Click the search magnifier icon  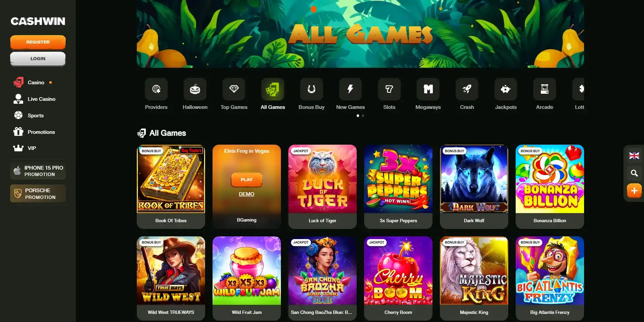(x=634, y=173)
